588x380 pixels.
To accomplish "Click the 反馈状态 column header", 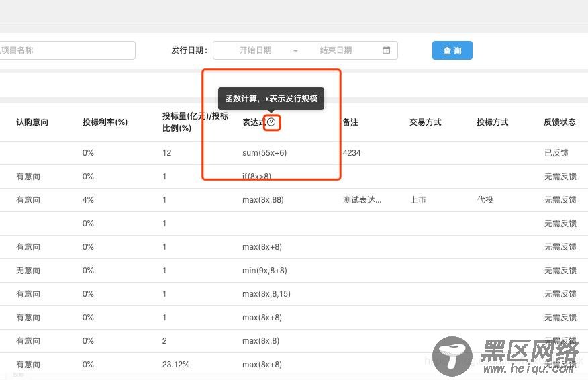I will pyautogui.click(x=560, y=122).
